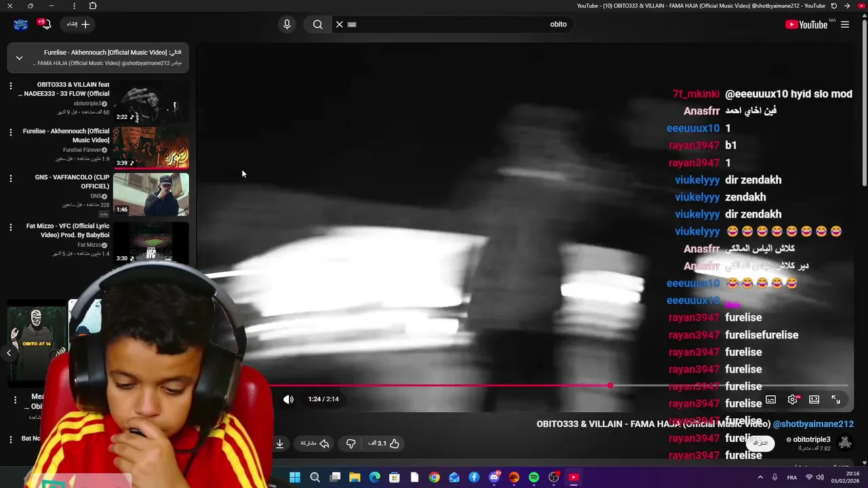
Task: Open Google Chrome from the taskbar
Action: (x=434, y=477)
